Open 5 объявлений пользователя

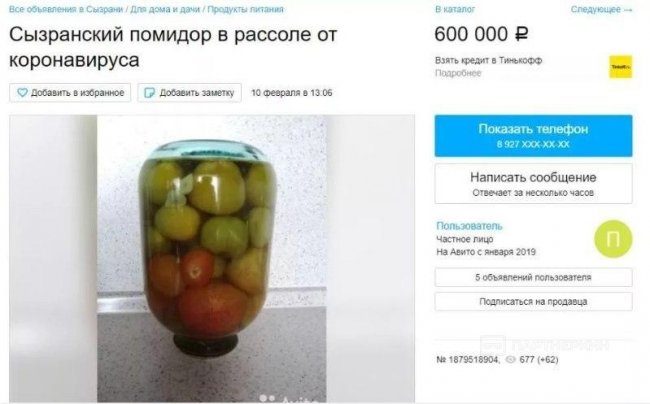[533, 277]
